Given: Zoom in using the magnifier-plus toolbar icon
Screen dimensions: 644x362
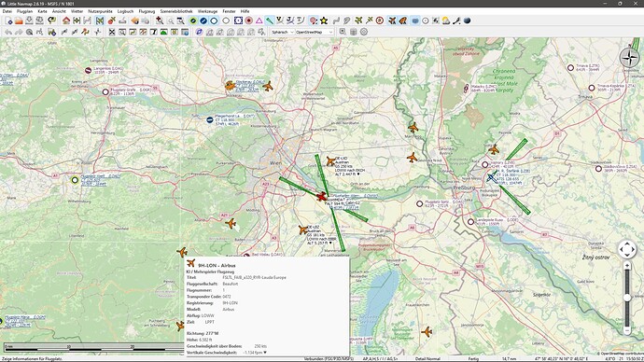Looking at the screenshot, I should point(160,21).
